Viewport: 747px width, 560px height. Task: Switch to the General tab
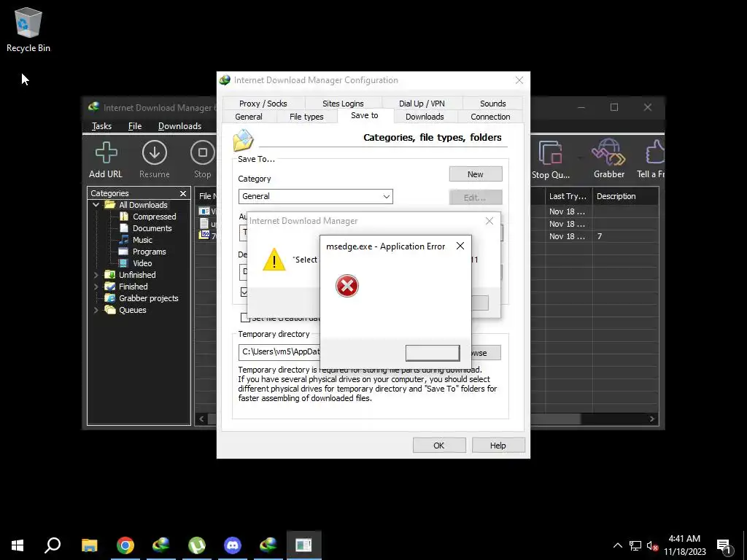click(249, 117)
